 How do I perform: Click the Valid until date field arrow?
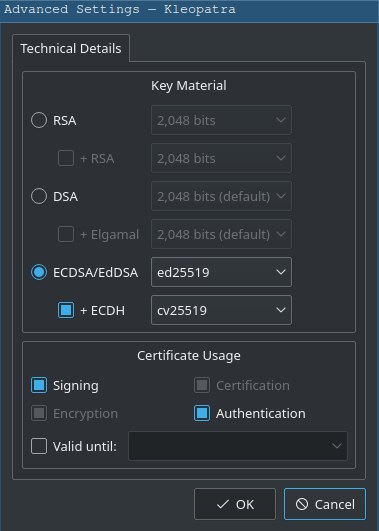pyautogui.click(x=337, y=446)
